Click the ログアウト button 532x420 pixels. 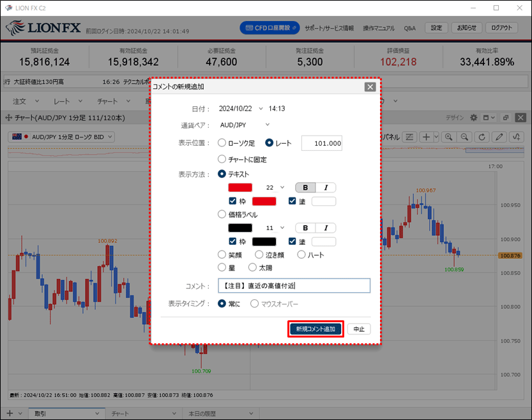(x=501, y=28)
